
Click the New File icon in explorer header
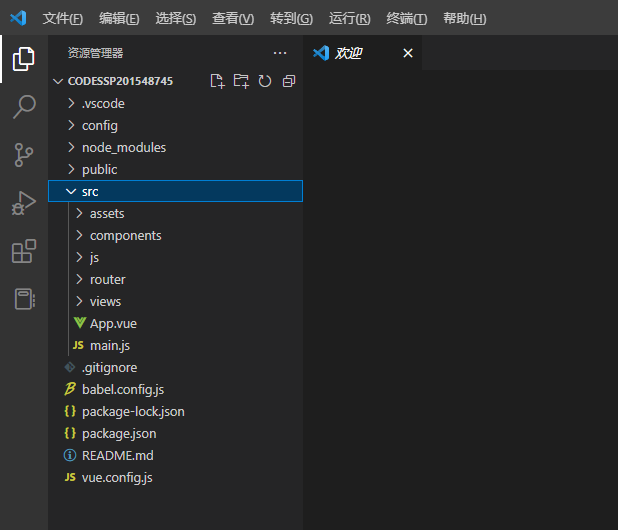pyautogui.click(x=217, y=81)
